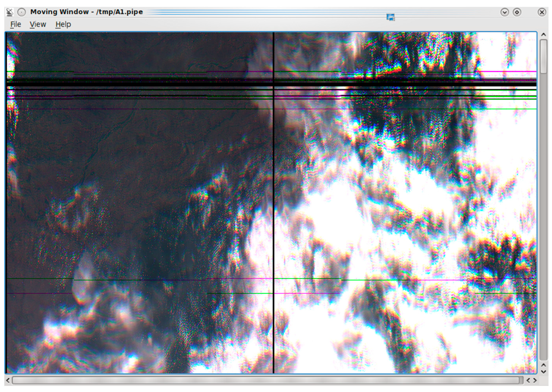Open the File menu
Image resolution: width=552 pixels, height=392 pixels.
click(15, 24)
